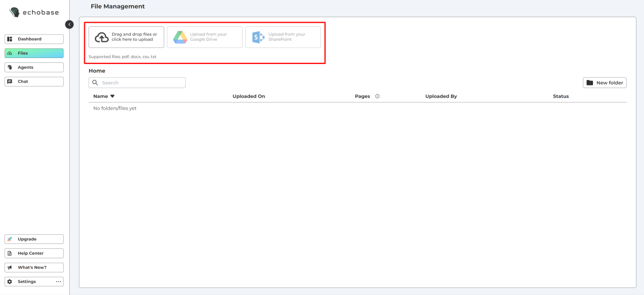This screenshot has width=644, height=295.
Task: Click the Home breadcrumb label
Action: (x=97, y=71)
